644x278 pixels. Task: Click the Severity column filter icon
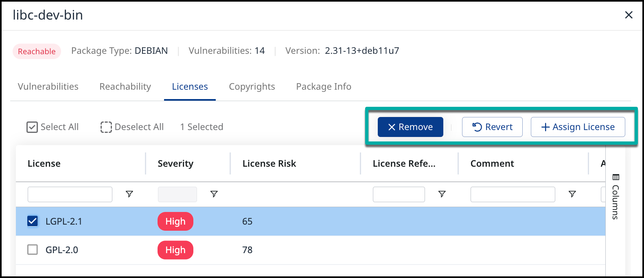[214, 194]
